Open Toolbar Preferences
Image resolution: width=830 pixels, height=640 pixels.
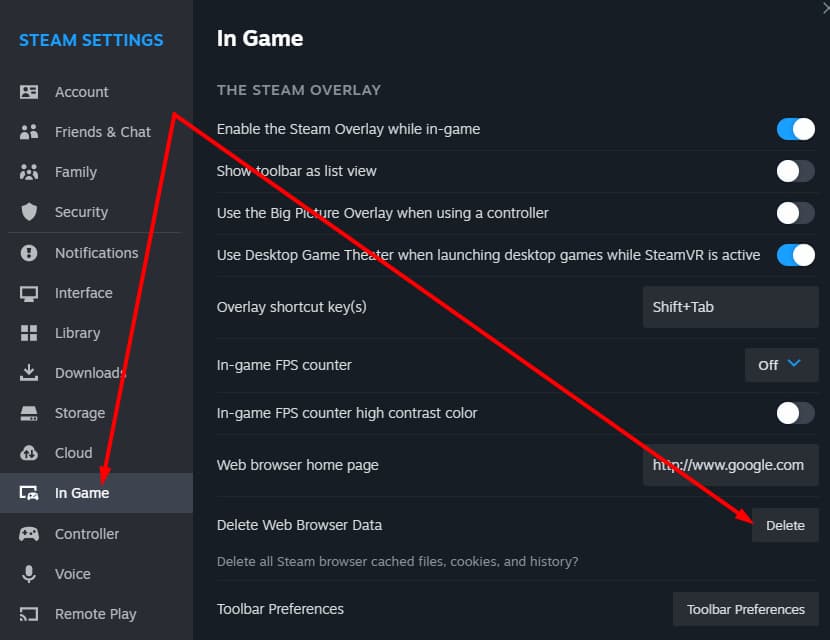point(745,608)
